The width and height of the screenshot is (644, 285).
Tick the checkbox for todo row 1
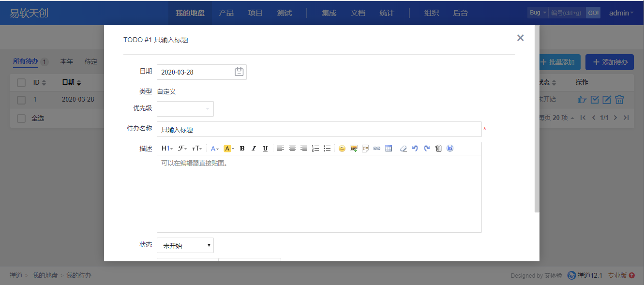[21, 100]
